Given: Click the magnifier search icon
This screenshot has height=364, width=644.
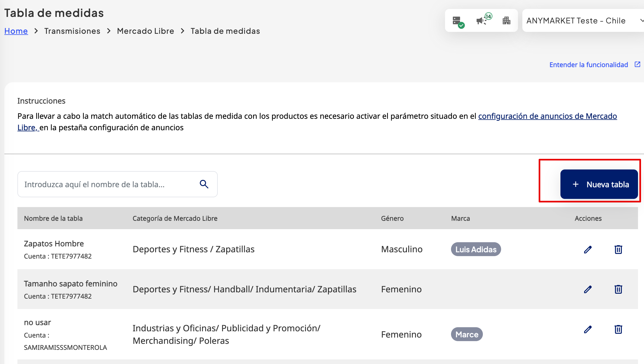Looking at the screenshot, I should coord(204,184).
